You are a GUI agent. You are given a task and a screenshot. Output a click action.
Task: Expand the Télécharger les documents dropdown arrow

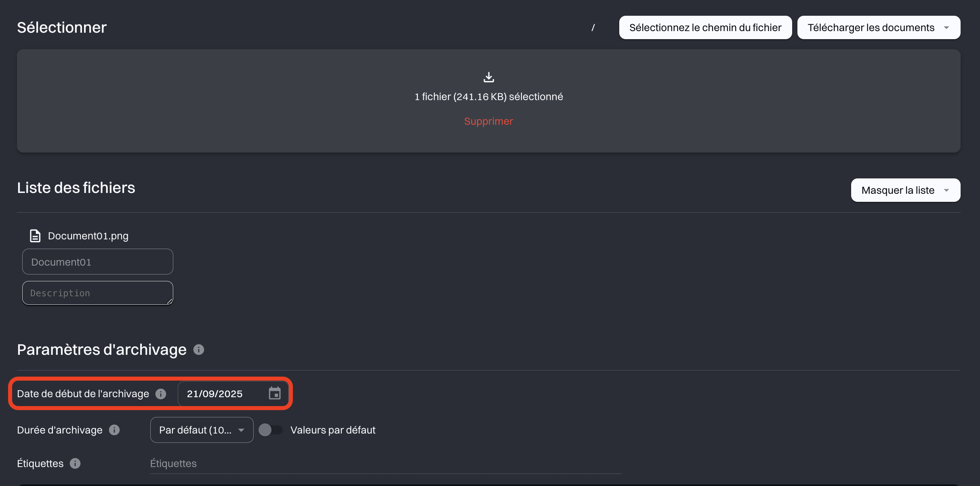pos(946,27)
